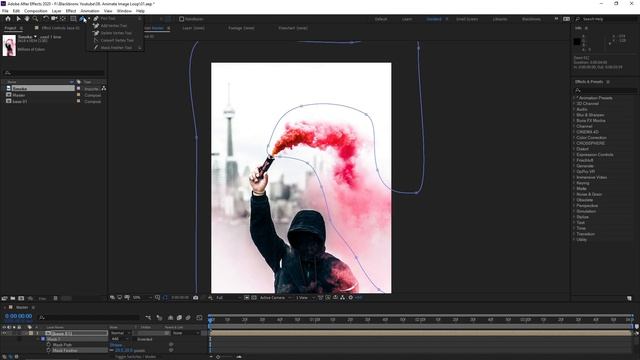Open the Composition menu

coord(36,11)
